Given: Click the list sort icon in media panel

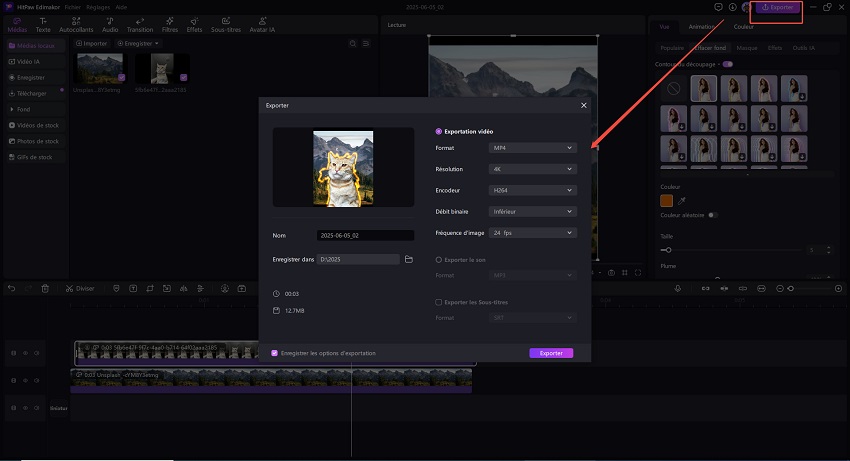Looking at the screenshot, I should 366,43.
